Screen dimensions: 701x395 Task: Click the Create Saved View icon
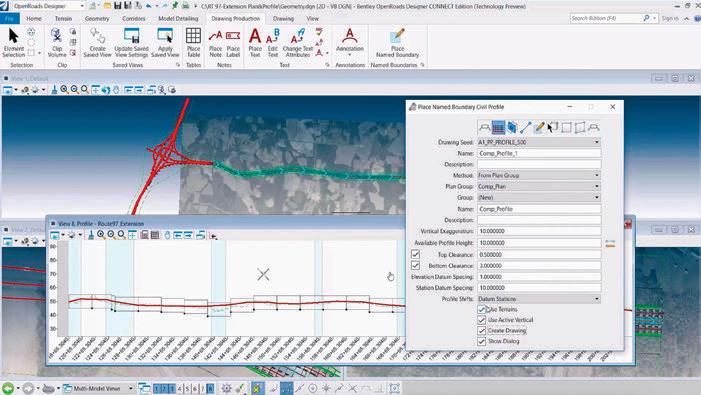[x=97, y=42]
